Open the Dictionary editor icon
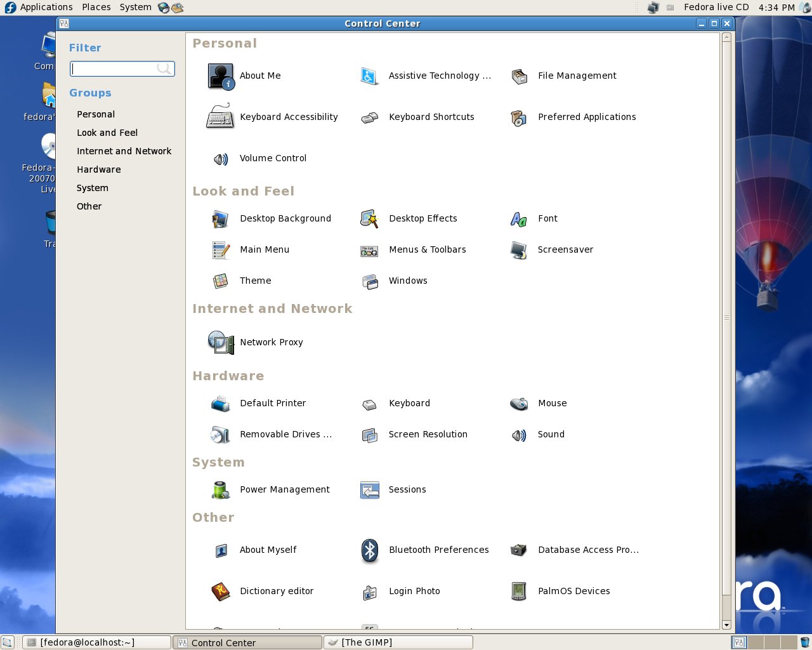The width and height of the screenshot is (812, 650). [x=220, y=592]
